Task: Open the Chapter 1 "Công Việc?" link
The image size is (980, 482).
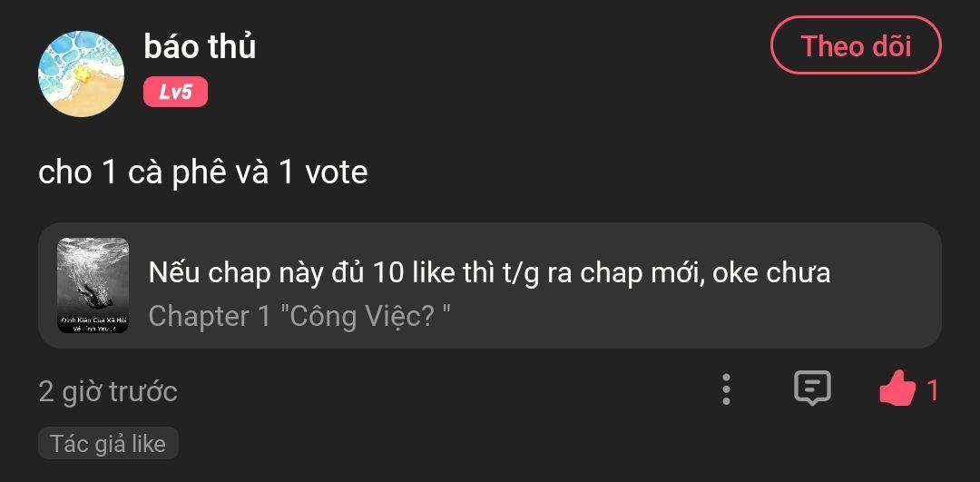Action: [x=299, y=316]
